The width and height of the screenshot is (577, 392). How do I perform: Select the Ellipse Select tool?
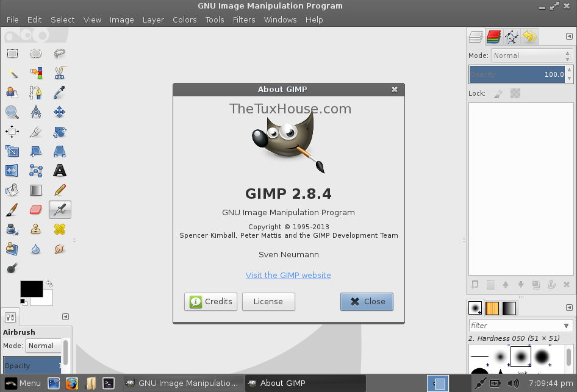point(36,54)
